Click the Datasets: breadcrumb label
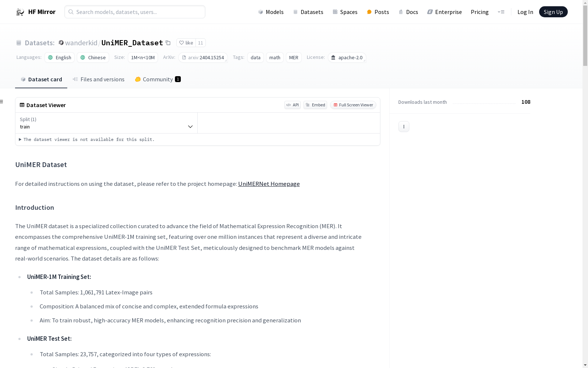Screen dimensions: 588x368 [40, 43]
